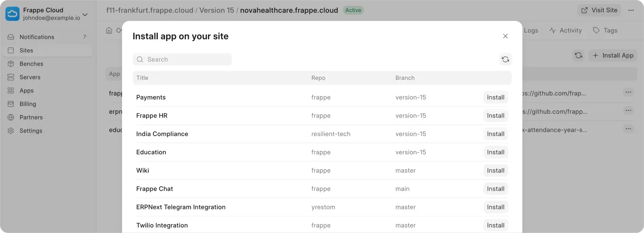Screen dimensions: 644x233
Task: Install the India Compliance app
Action: (x=495, y=134)
